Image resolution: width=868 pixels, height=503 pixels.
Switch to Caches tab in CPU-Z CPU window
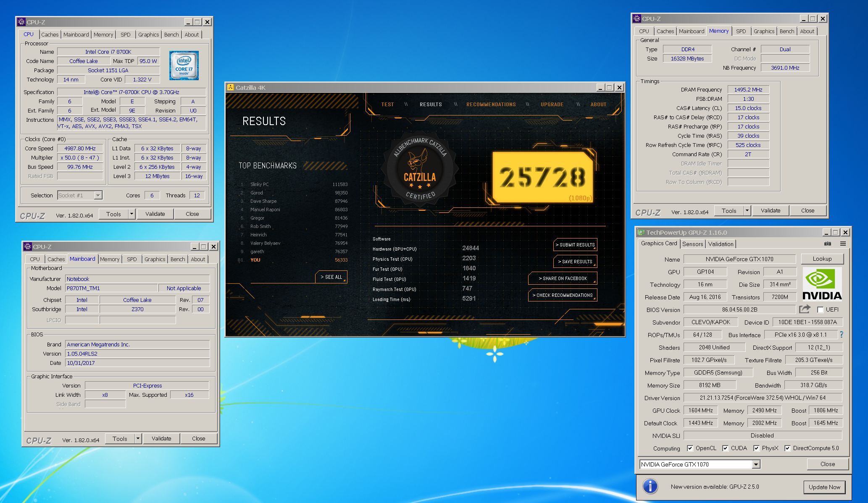coord(50,34)
